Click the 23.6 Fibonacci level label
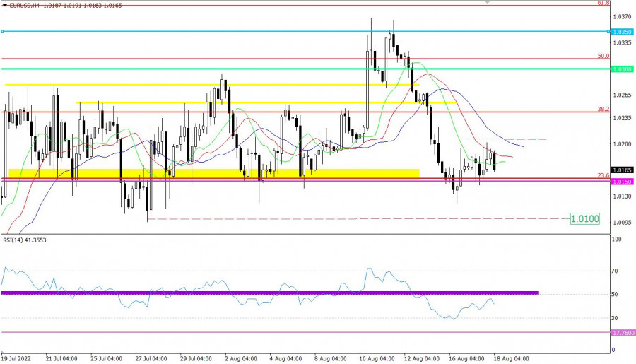This screenshot has width=636, height=364. pyautogui.click(x=603, y=176)
